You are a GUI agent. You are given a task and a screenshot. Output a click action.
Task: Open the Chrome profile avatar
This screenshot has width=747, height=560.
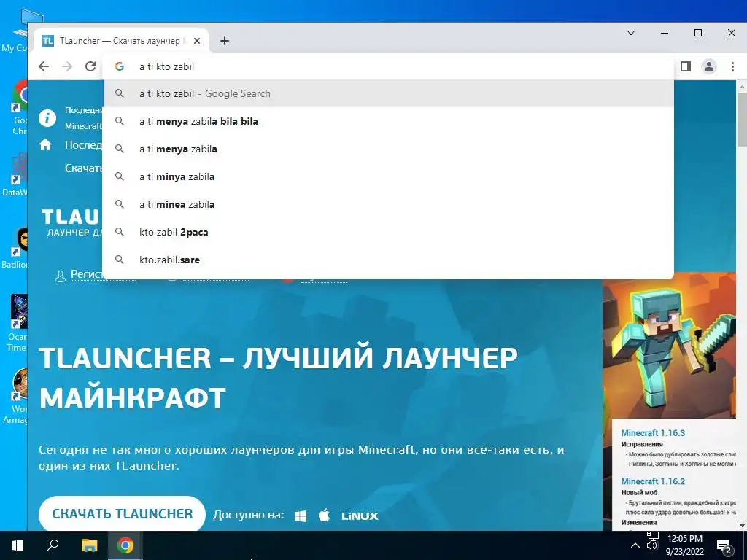tap(709, 66)
